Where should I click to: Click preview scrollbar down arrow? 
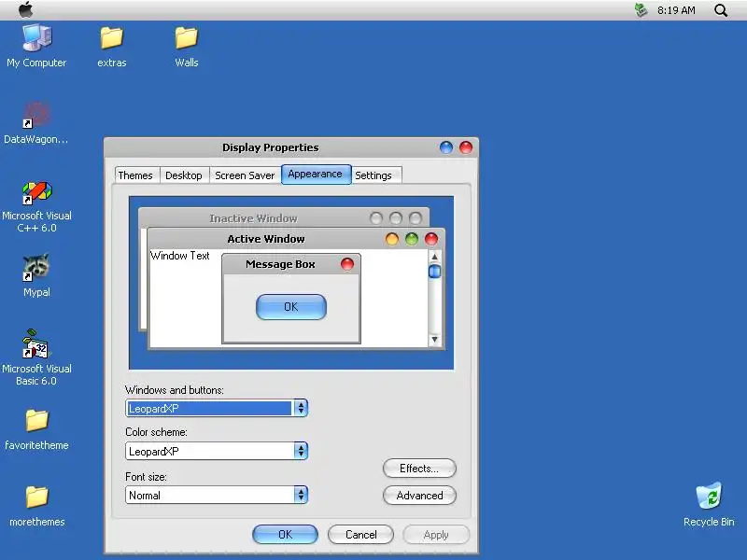pyautogui.click(x=434, y=340)
